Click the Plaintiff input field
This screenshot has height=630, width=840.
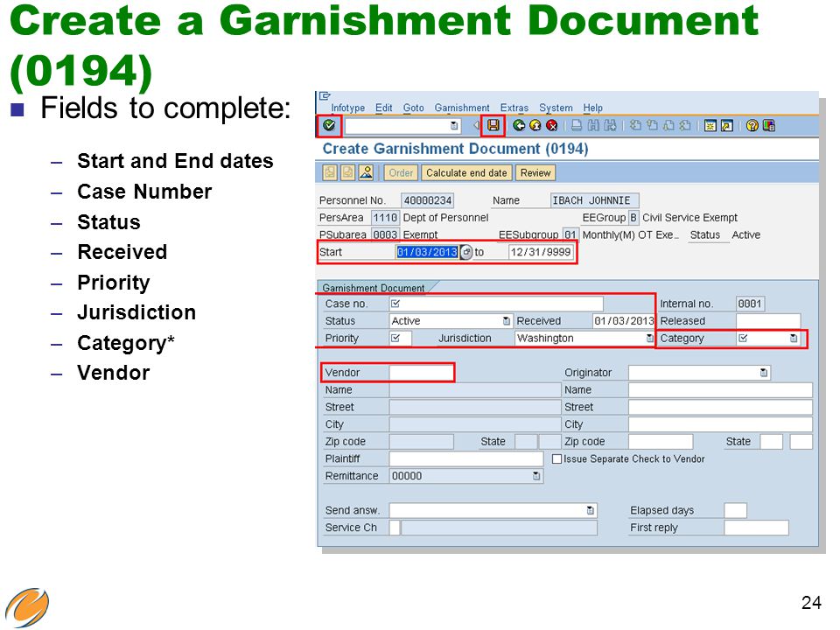click(x=466, y=459)
